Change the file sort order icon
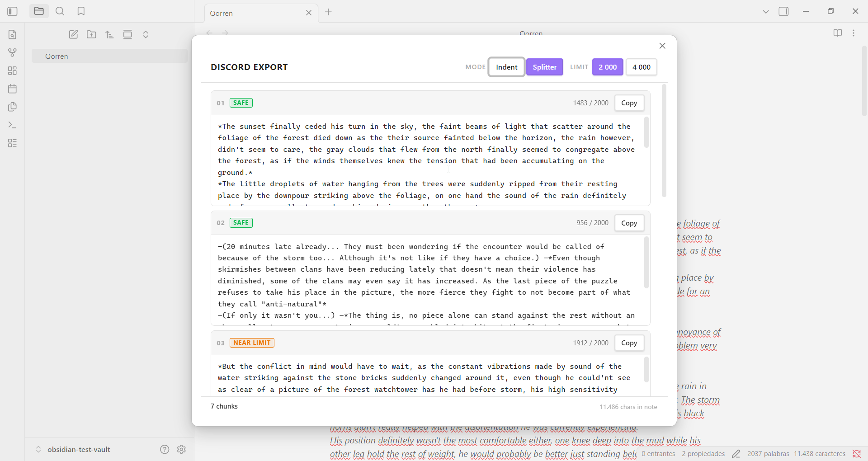Viewport: 868px width, 461px height. click(109, 34)
